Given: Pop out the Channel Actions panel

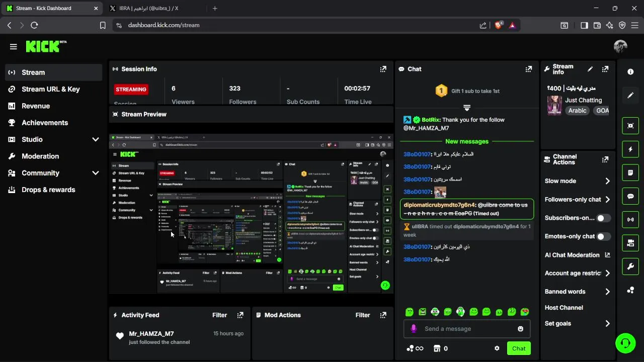Looking at the screenshot, I should click(x=605, y=159).
